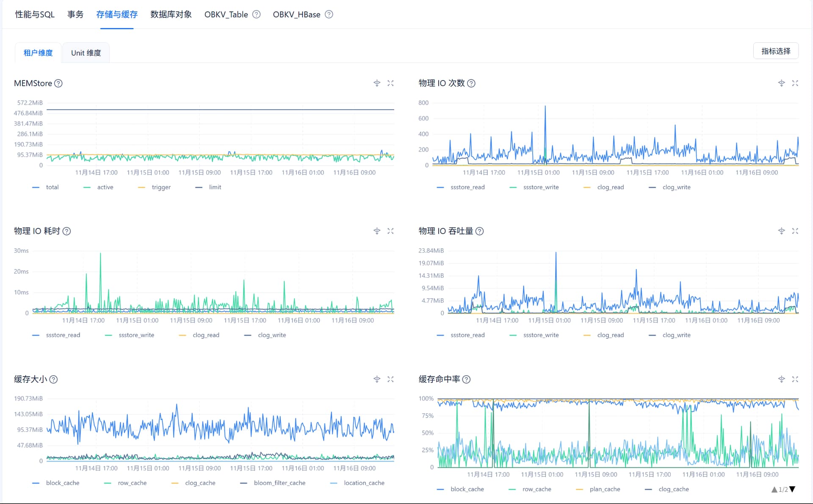Click the pin icon on 物理 IO 次数 chart
This screenshot has width=813, height=504.
[781, 83]
